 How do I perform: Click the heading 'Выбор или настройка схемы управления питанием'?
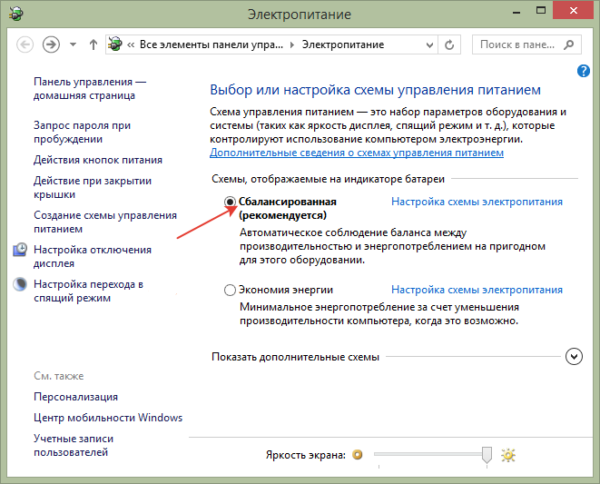pos(375,90)
